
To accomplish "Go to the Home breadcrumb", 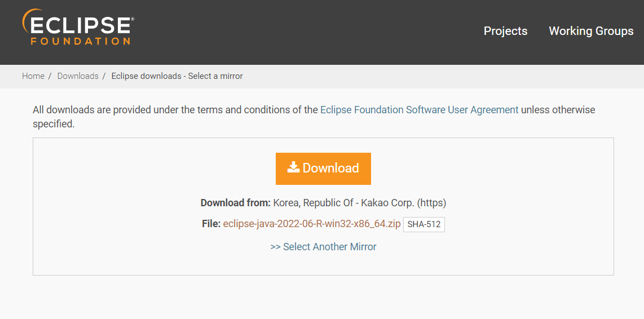I will 33,76.
